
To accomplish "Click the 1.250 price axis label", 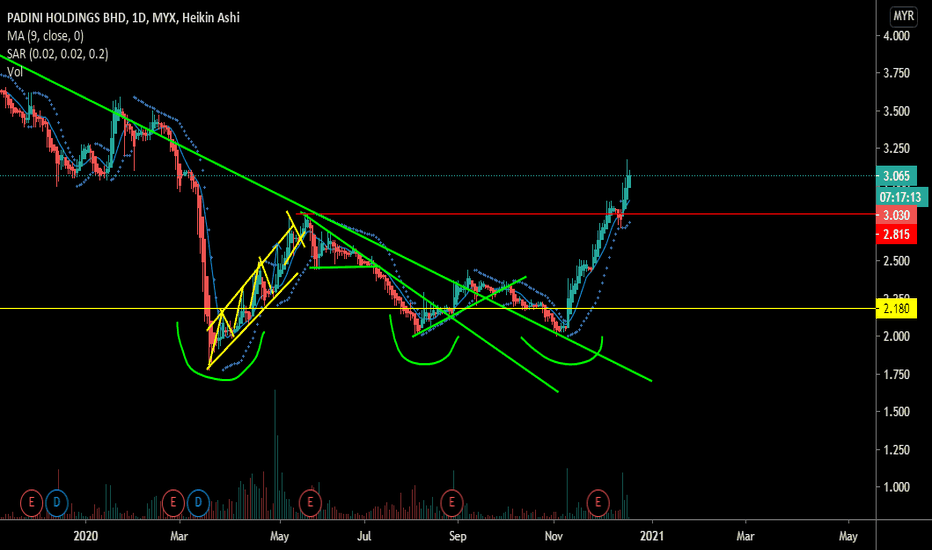I will pos(896,450).
